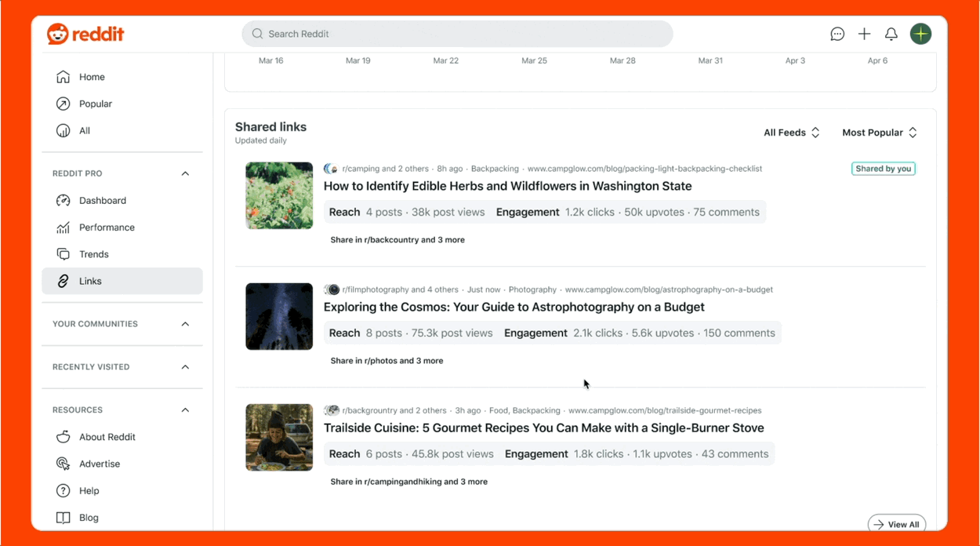Open Edible Herbs and Wildflowers post title
Viewport: 980px width, 546px height.
507,186
